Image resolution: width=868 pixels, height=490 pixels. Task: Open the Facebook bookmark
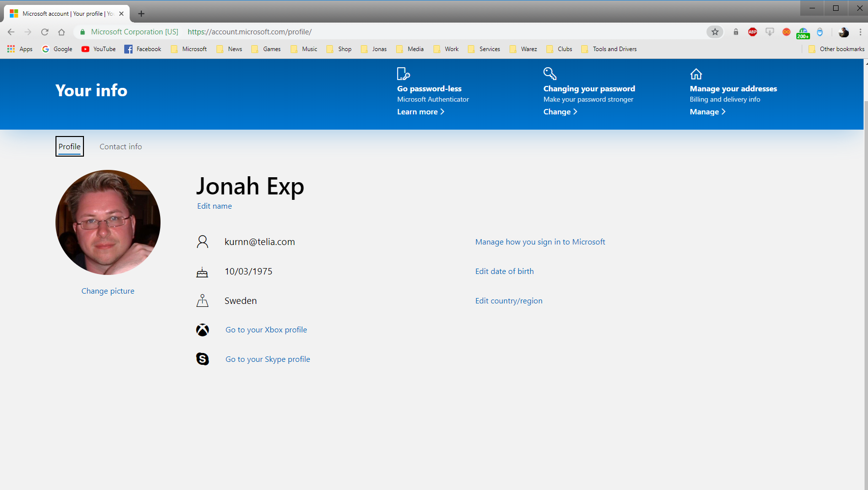click(143, 49)
